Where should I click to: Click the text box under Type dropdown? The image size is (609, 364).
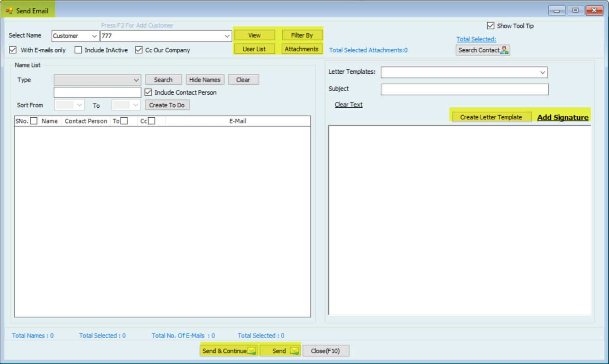98,92
